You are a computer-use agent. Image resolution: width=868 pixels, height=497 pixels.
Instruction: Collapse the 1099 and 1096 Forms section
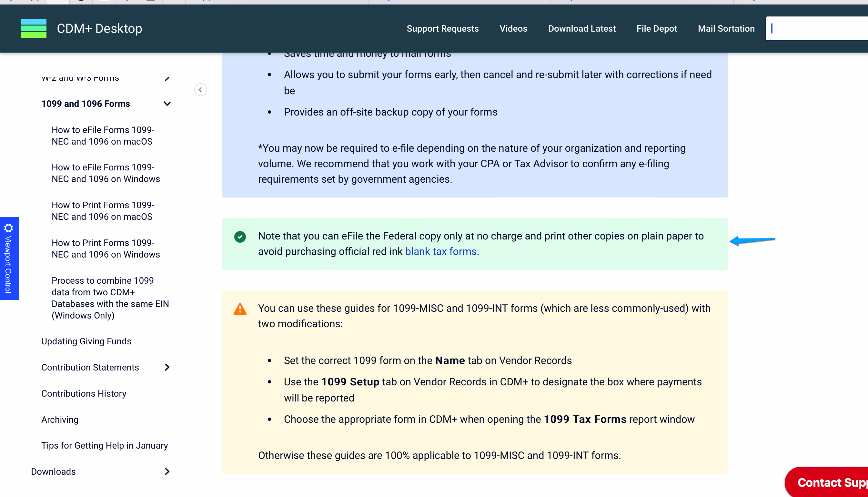167,103
